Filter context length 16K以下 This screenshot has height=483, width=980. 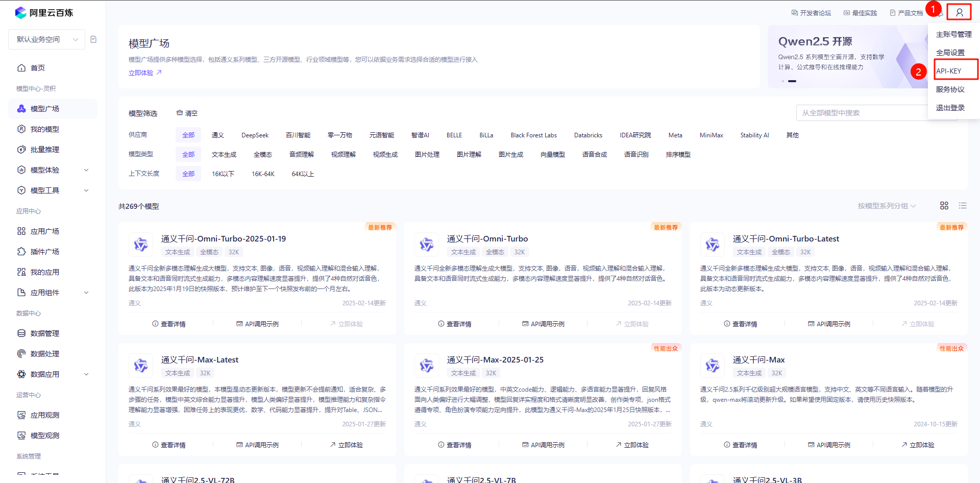(223, 174)
